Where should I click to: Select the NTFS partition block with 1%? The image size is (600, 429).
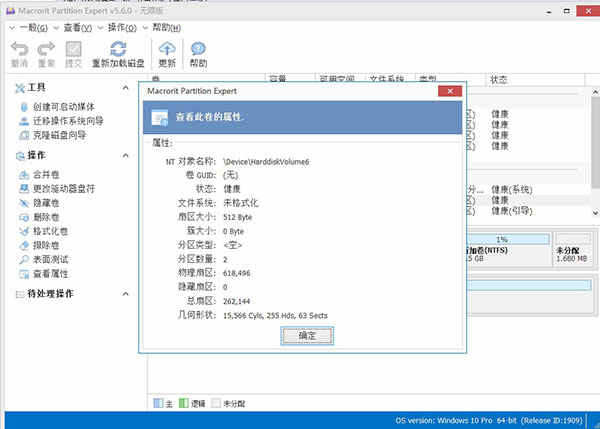point(508,249)
